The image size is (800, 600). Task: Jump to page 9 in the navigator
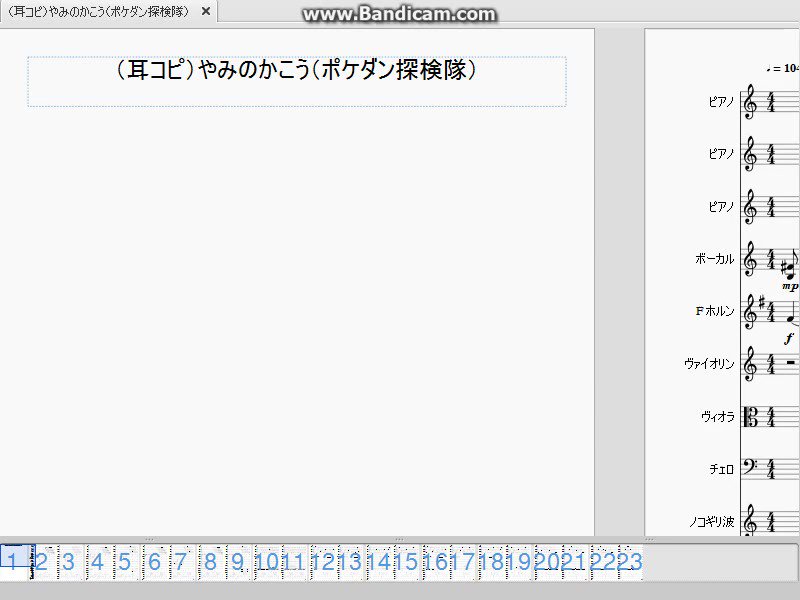tap(237, 561)
